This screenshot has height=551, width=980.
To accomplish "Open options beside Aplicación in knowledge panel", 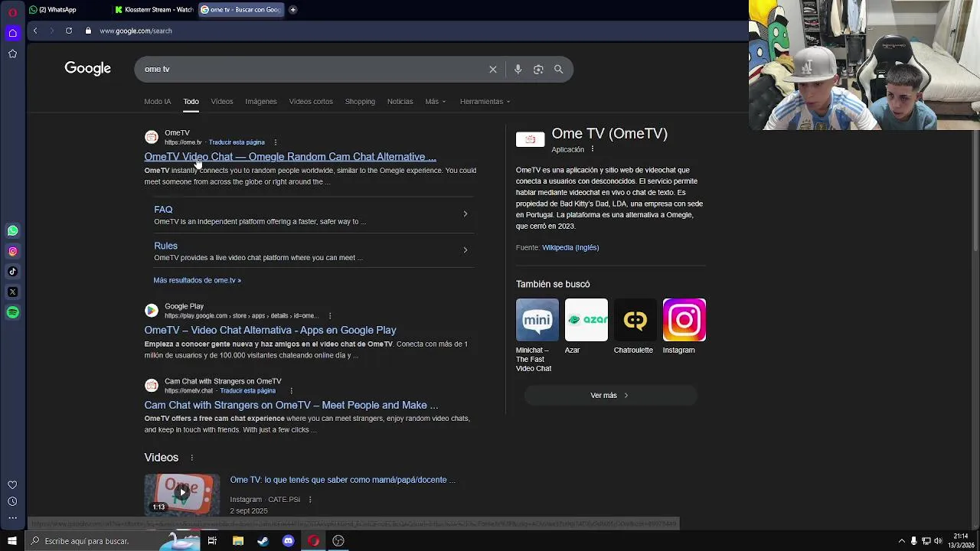I will pos(592,149).
